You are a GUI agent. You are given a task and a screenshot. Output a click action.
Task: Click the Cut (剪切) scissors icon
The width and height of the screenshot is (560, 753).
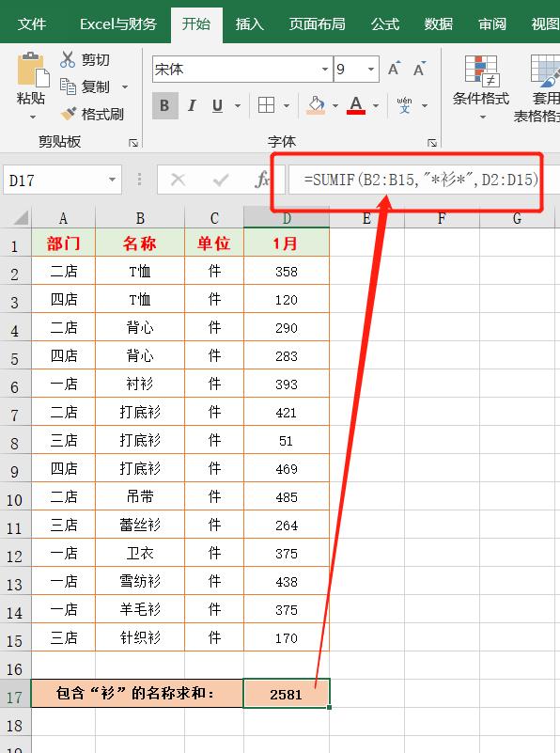68,59
